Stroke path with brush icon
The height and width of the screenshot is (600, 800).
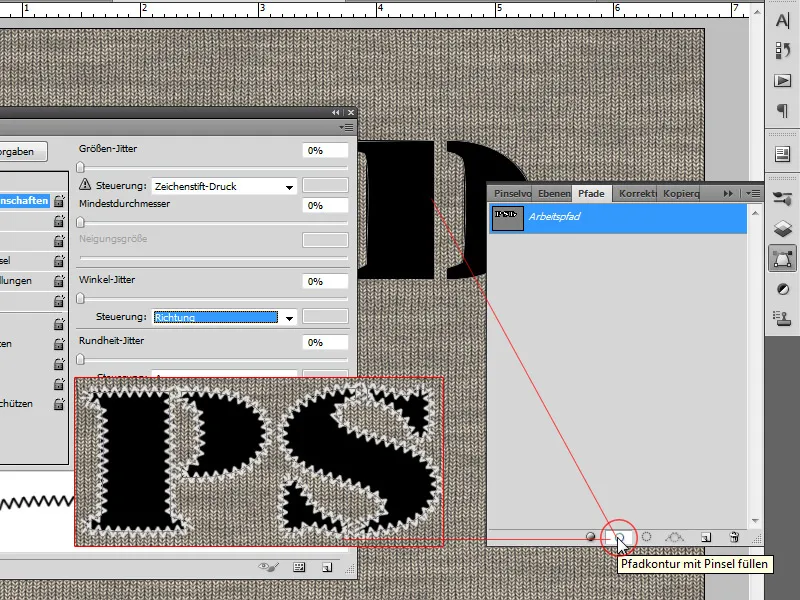619,537
